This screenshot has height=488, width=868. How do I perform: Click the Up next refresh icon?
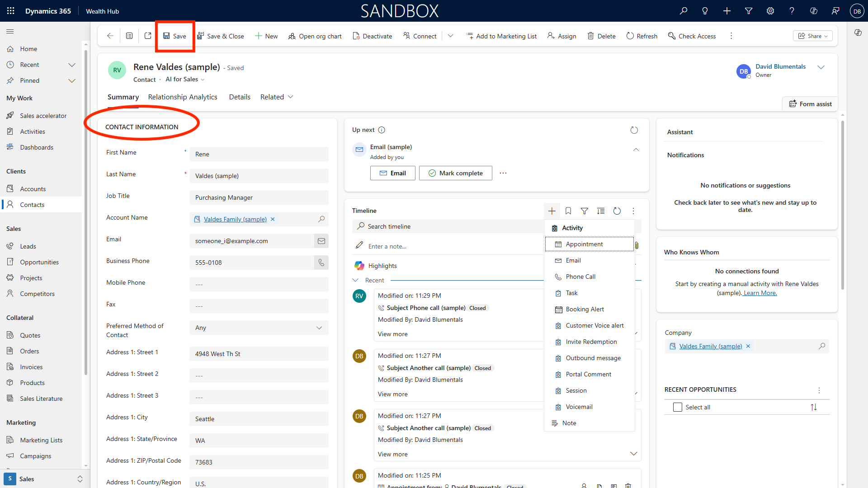pos(634,130)
